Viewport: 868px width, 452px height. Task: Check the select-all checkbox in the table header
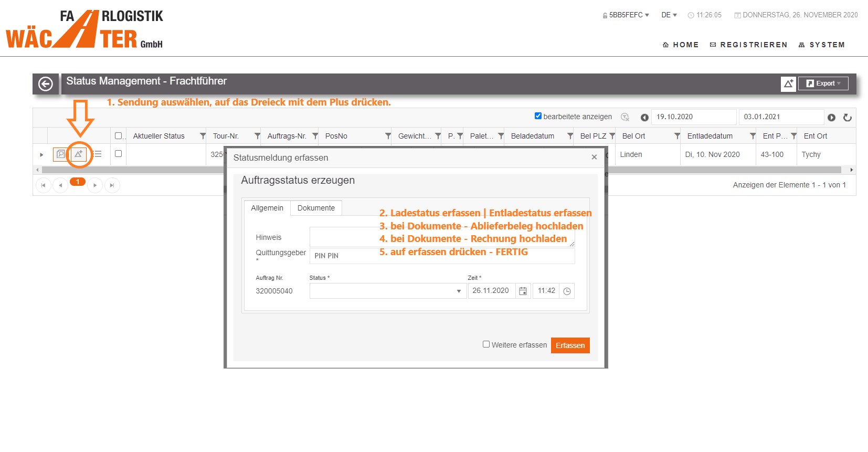[x=118, y=135]
